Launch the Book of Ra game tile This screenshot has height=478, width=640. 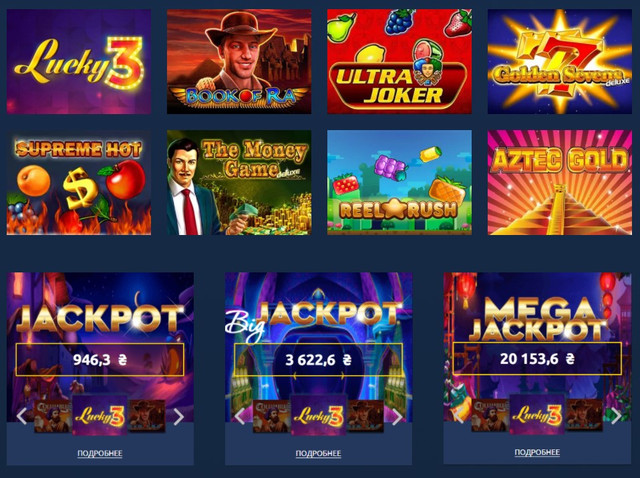239,62
